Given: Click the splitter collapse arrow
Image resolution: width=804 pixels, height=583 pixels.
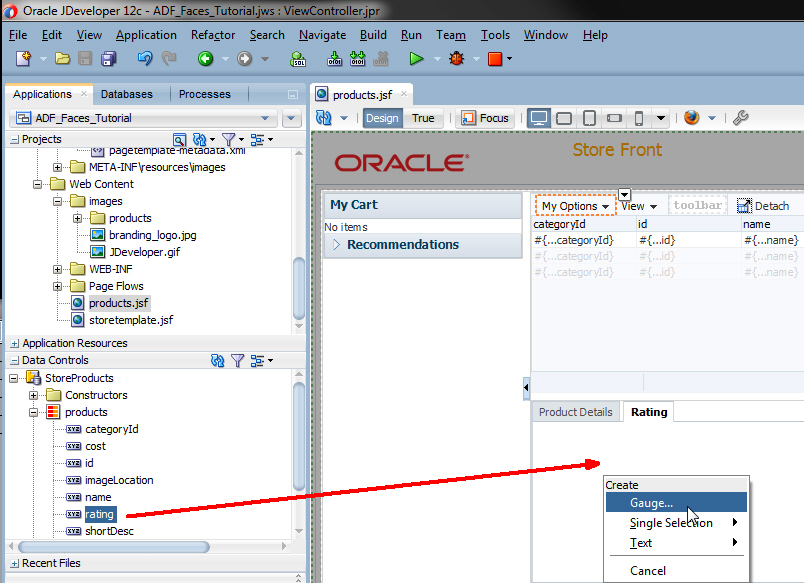Looking at the screenshot, I should [x=526, y=388].
